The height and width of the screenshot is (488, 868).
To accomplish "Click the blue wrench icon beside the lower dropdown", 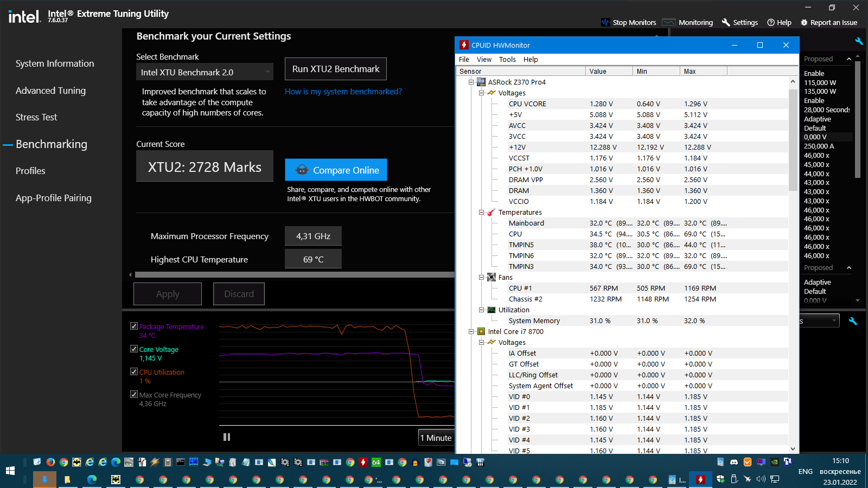I will tap(853, 321).
